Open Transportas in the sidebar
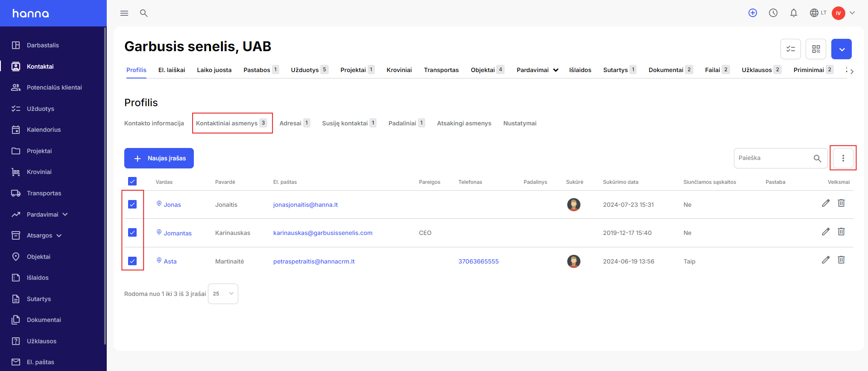868x371 pixels. click(44, 193)
